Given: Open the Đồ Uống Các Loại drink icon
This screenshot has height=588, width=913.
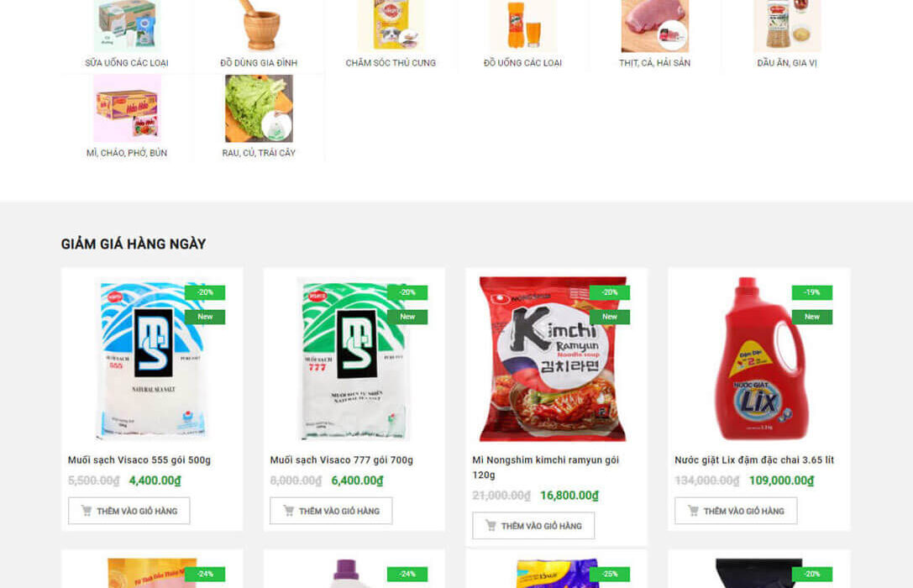Looking at the screenshot, I should [x=523, y=26].
